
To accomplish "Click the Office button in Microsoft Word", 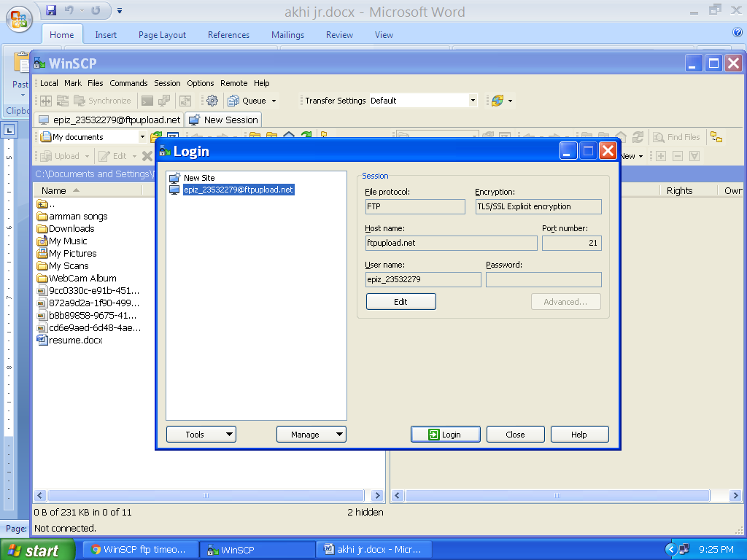I will pos(19,19).
